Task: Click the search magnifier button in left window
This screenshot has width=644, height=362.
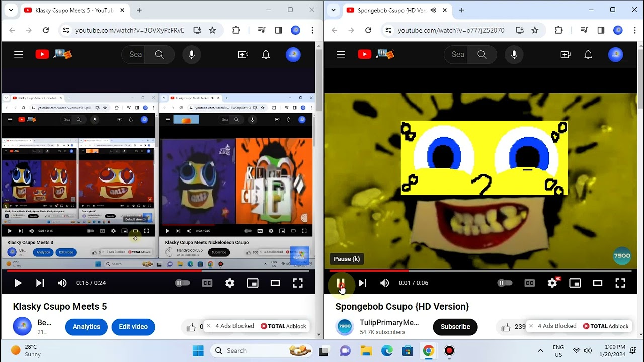Action: pyautogui.click(x=159, y=55)
